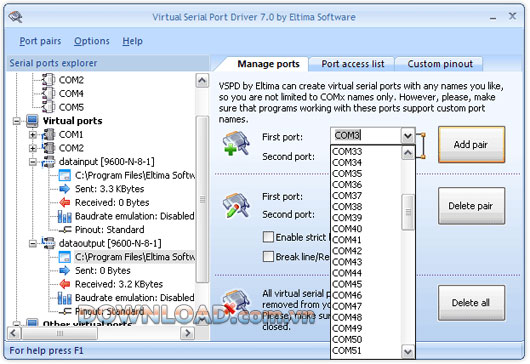Image resolution: width=530 pixels, height=364 pixels.
Task: Click the virtual COM1 port icon
Action: click(48, 135)
